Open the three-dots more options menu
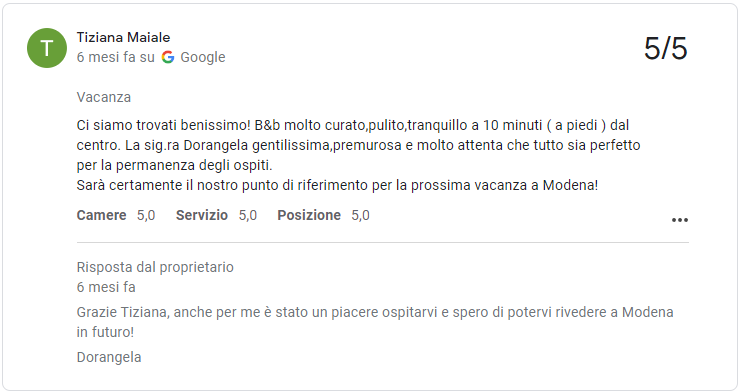This screenshot has height=392, width=738. click(x=680, y=220)
